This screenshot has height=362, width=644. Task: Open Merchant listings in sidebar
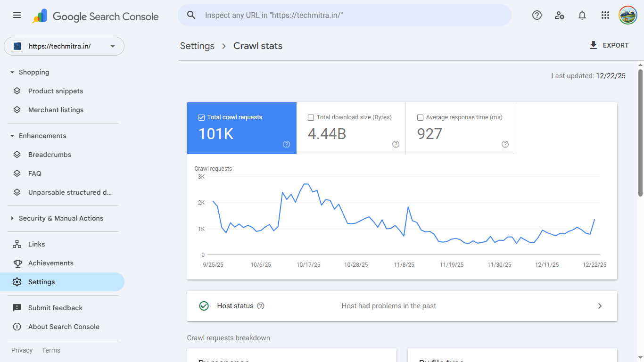pyautogui.click(x=56, y=110)
